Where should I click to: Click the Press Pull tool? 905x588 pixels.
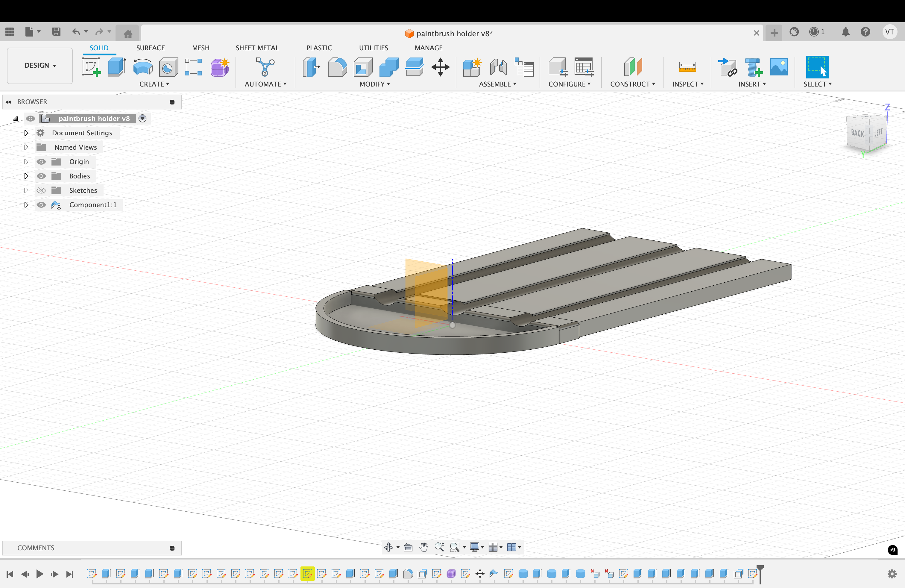pos(311,67)
